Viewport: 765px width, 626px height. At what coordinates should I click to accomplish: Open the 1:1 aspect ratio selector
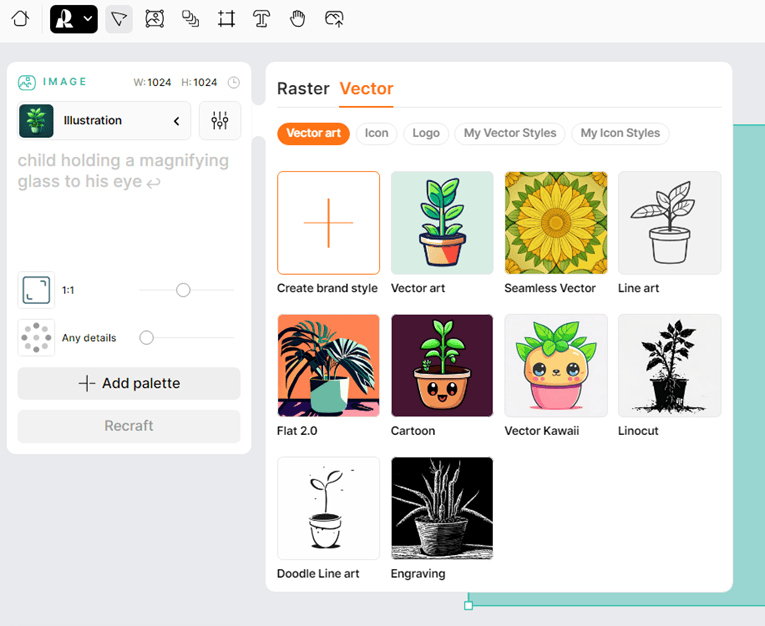[x=35, y=290]
